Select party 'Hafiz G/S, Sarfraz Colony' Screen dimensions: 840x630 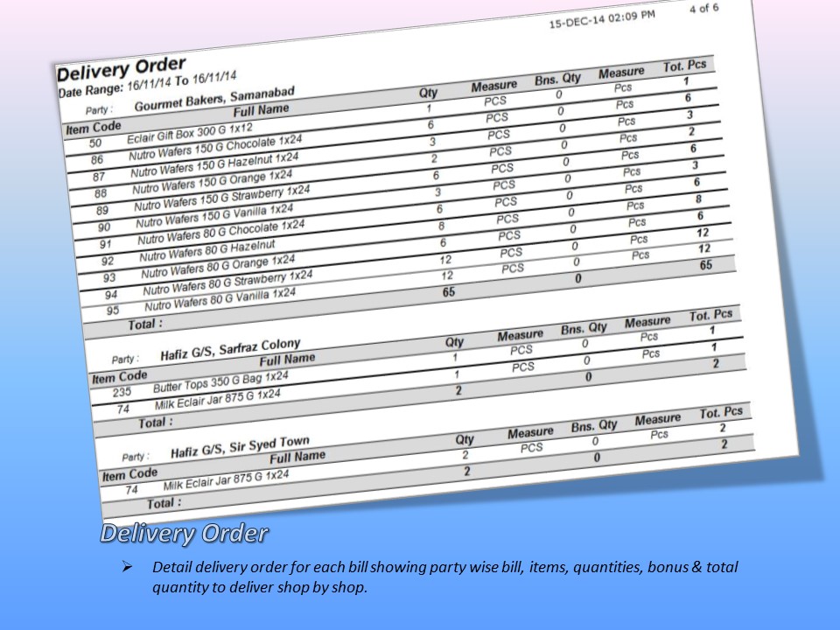tap(230, 349)
